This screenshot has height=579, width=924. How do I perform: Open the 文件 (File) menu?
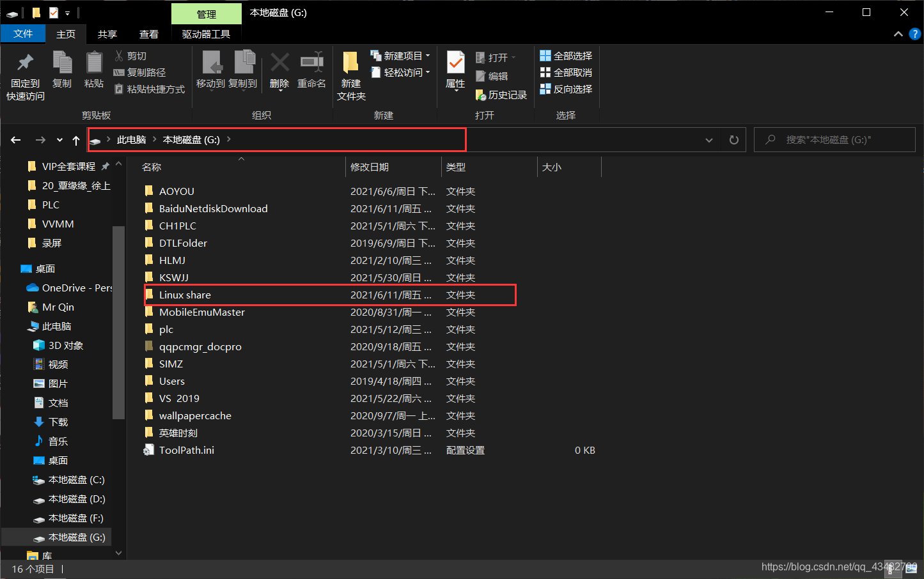point(23,34)
